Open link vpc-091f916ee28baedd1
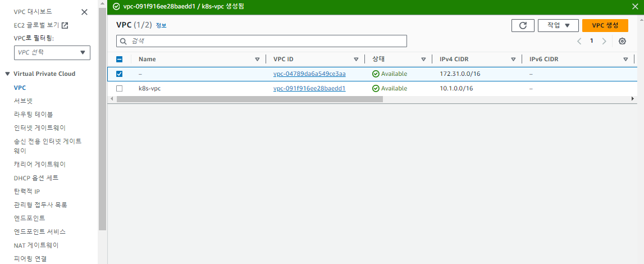This screenshot has width=644, height=264. [x=309, y=88]
